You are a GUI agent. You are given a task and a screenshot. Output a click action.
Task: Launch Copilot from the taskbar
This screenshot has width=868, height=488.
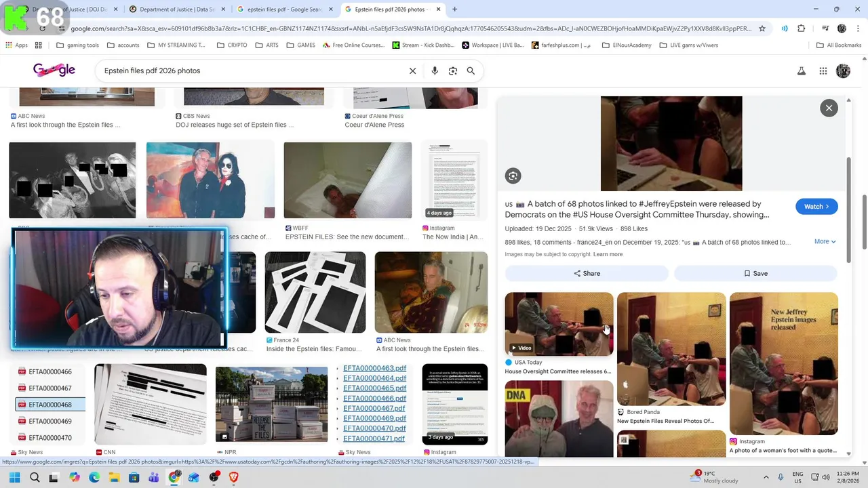coord(74,477)
